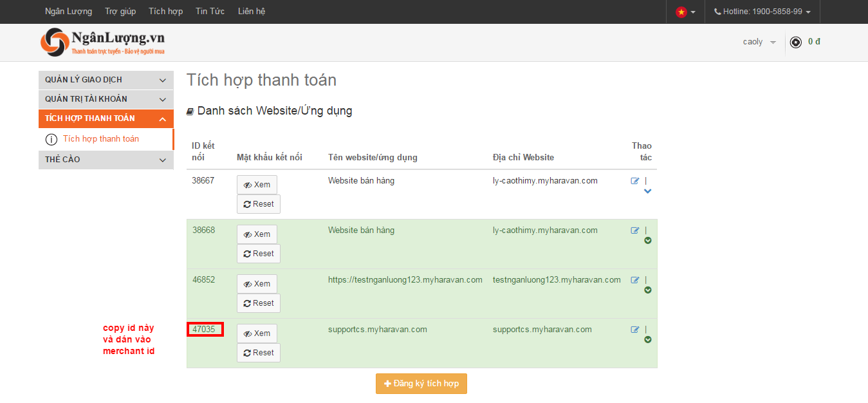This screenshot has height=403, width=868.
Task: Select connection ID 47035
Action: click(x=204, y=330)
